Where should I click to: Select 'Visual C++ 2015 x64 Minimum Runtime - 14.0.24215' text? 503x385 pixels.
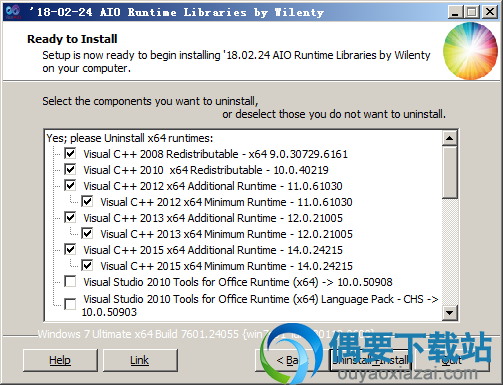226,266
